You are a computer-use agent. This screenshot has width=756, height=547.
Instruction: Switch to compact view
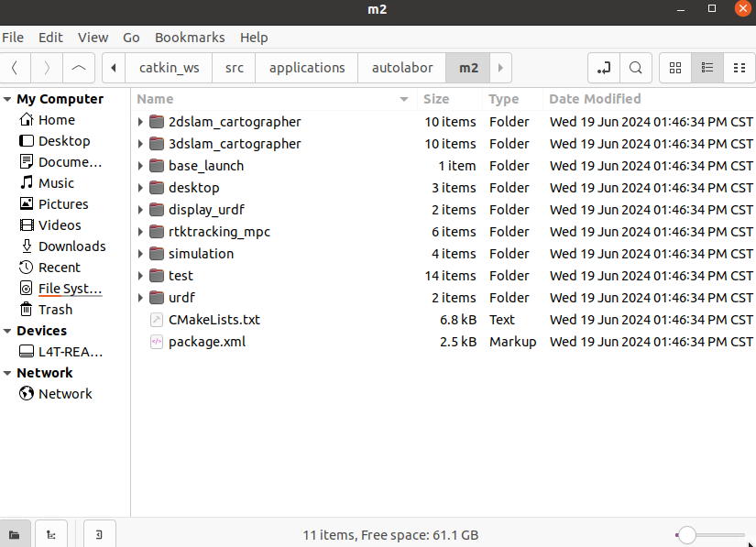pos(739,68)
